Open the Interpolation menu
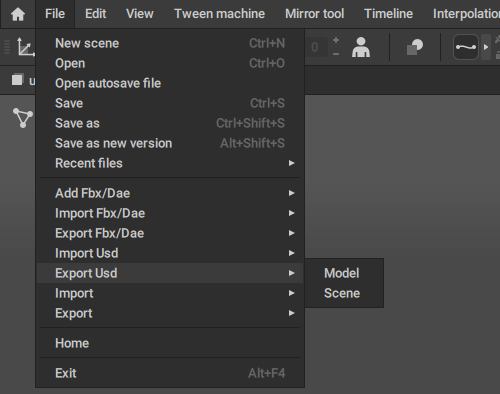Screen dimensions: 500x394 (x=466, y=14)
